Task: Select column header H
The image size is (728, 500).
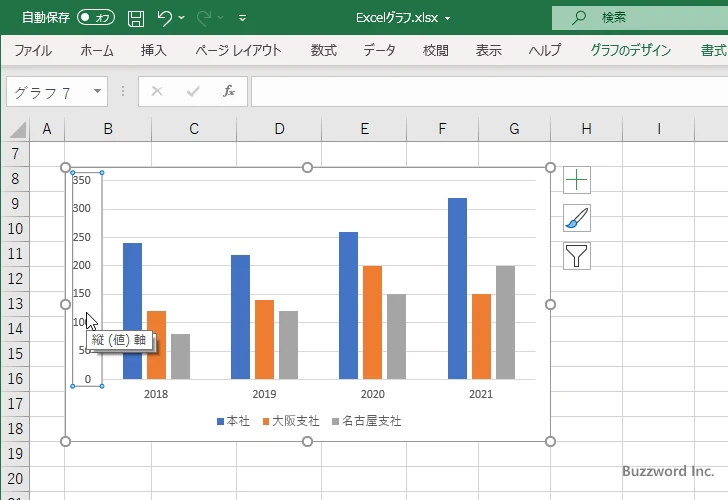Action: [586, 129]
